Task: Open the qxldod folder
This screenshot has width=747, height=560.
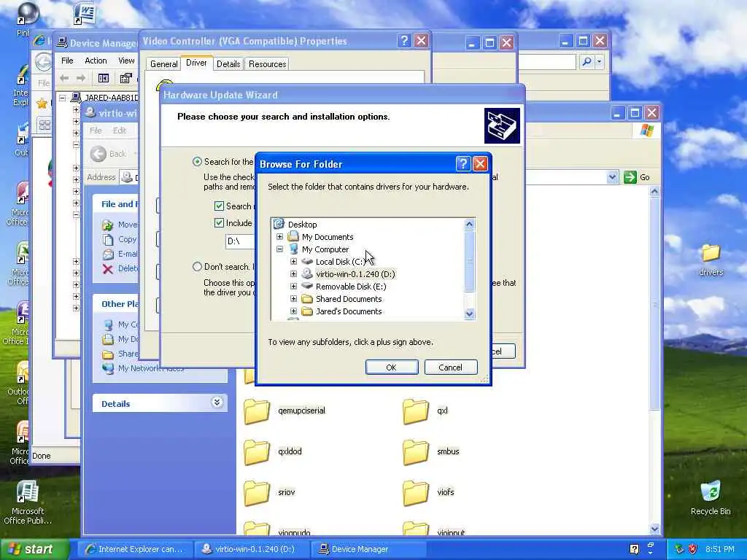Action: [273, 452]
